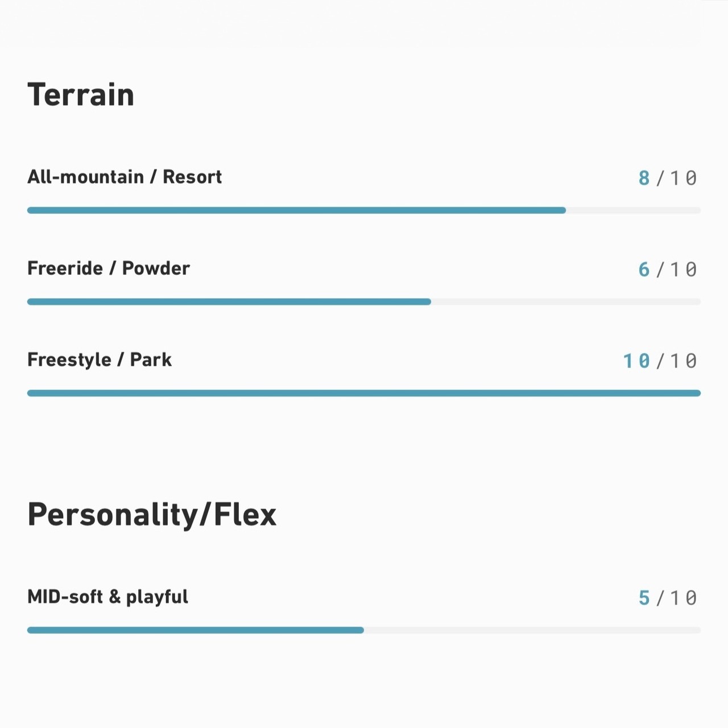Click the 6/10 Freeride score
Viewport: 728px width, 728px height.
pyautogui.click(x=668, y=270)
